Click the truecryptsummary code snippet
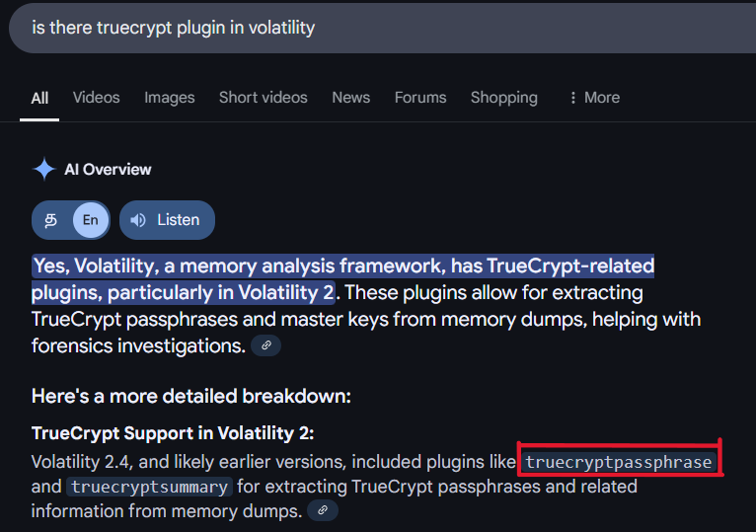Screen dimensions: 756x532 click(x=150, y=487)
